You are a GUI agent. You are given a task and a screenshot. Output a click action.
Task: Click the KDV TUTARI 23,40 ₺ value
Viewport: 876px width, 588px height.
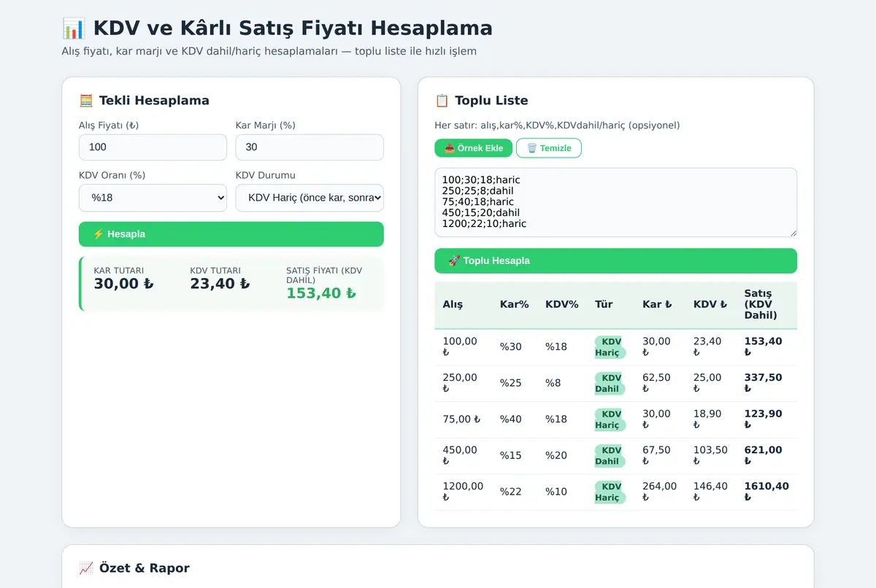coord(220,284)
